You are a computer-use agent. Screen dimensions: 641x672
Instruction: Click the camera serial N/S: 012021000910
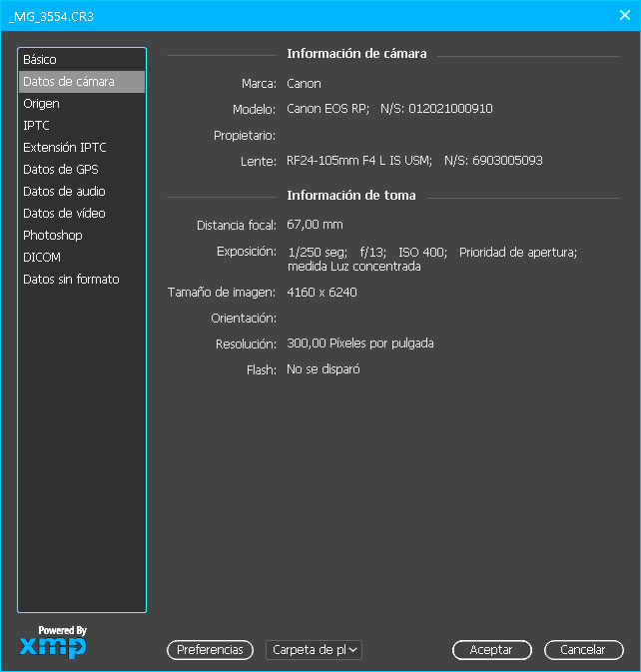click(436, 109)
